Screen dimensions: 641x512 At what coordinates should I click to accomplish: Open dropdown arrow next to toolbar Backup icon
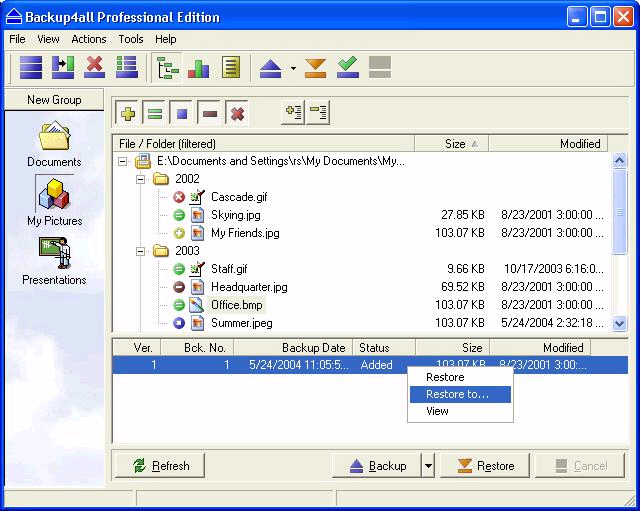pos(294,68)
